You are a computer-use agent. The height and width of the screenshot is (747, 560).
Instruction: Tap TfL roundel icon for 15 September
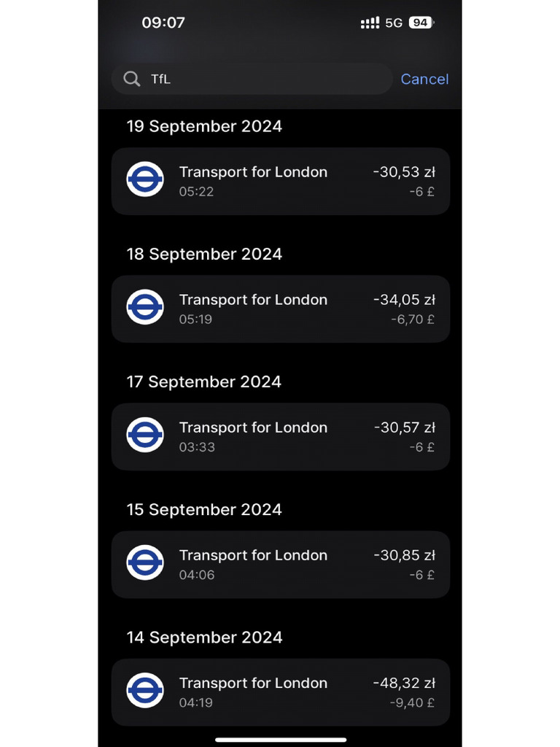pos(145,562)
